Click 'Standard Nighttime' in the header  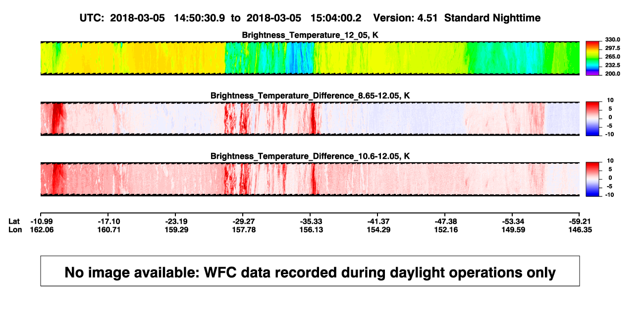pos(492,18)
